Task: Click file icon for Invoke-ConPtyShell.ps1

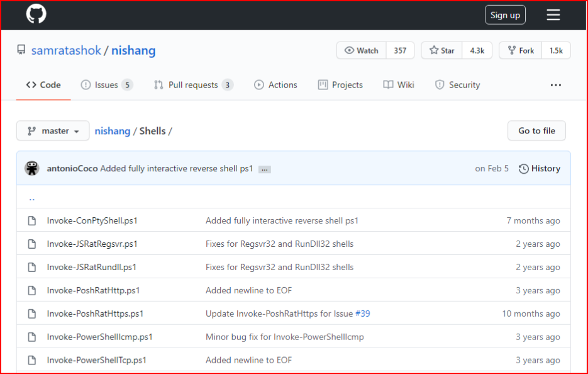Action: 32,220
